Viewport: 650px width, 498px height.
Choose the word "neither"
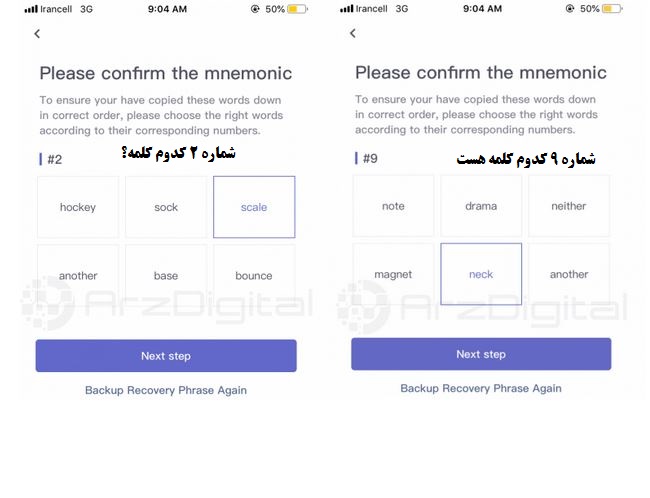coord(569,206)
